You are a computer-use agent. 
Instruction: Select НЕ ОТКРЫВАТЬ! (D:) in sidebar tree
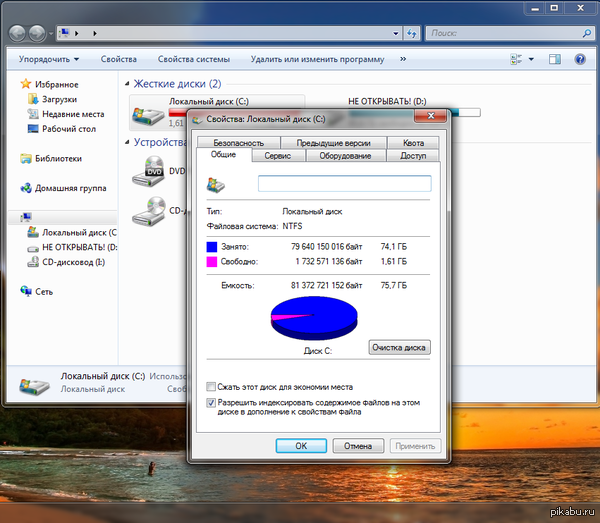click(x=72, y=247)
